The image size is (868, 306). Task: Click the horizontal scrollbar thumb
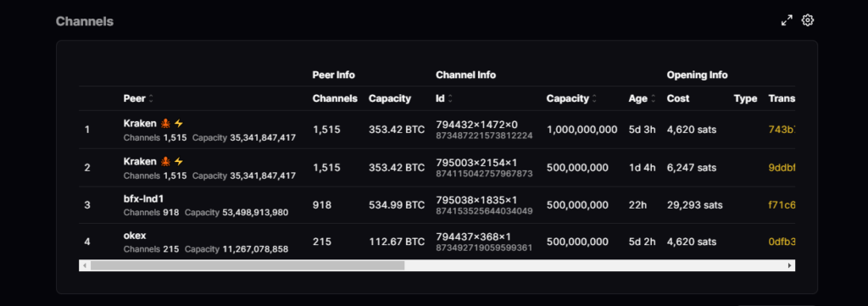248,265
